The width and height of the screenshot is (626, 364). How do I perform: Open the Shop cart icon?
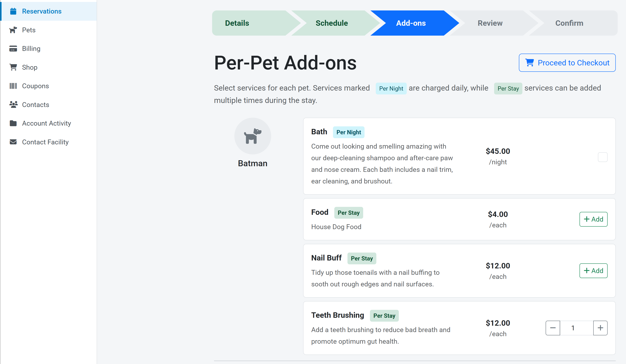(13, 67)
